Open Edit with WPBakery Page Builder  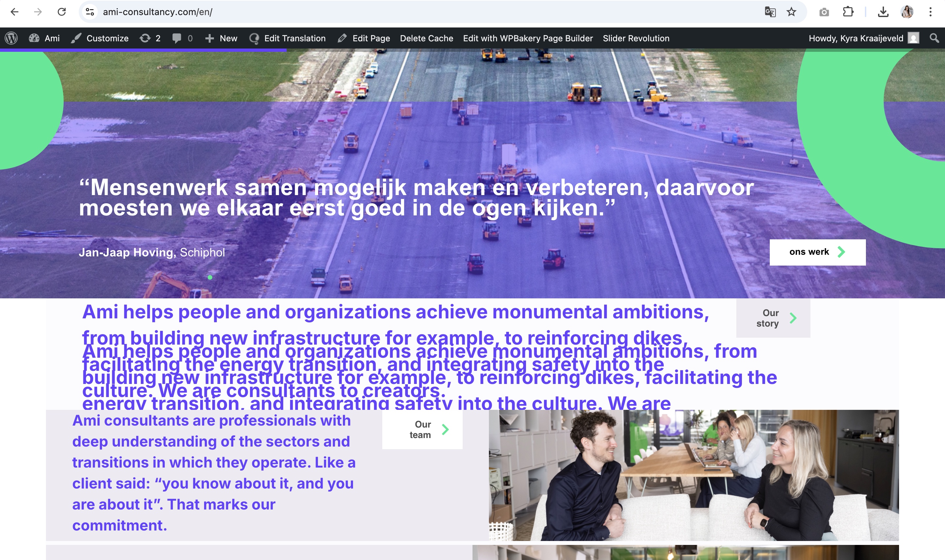[x=528, y=38]
